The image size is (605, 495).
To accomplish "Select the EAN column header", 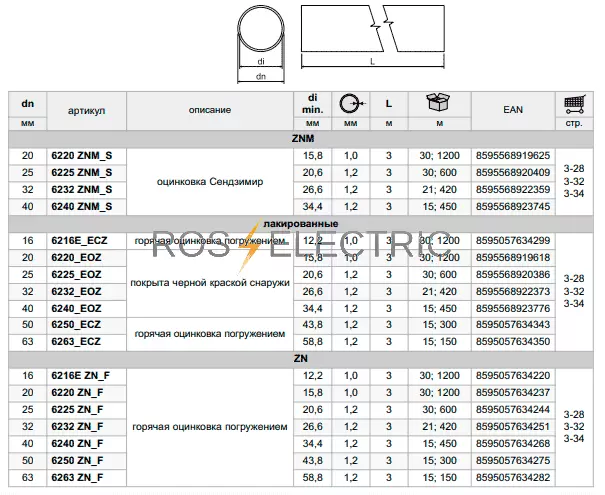I will (513, 110).
